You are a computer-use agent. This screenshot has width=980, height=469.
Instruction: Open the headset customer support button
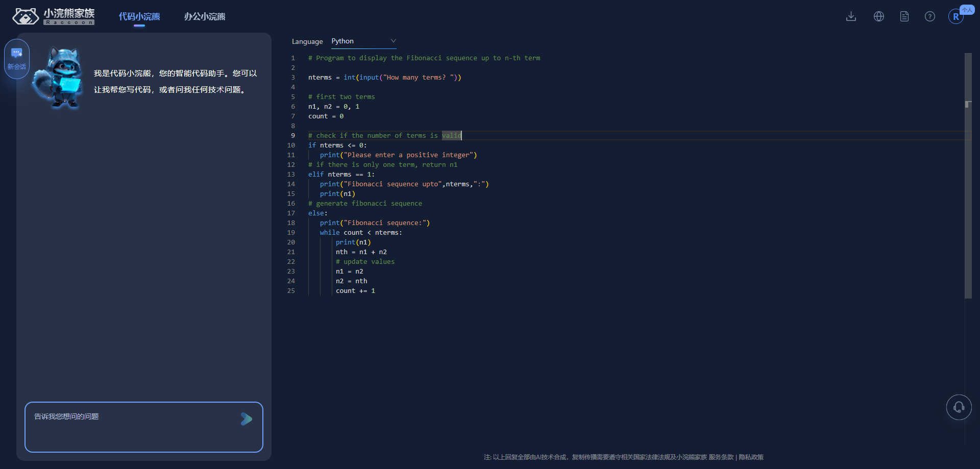pyautogui.click(x=959, y=407)
